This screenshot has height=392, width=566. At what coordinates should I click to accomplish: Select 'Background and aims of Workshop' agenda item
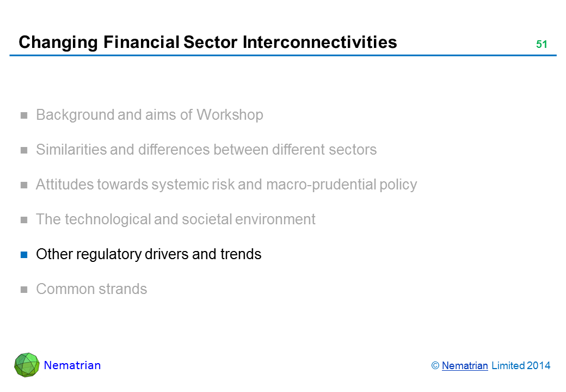(x=149, y=115)
